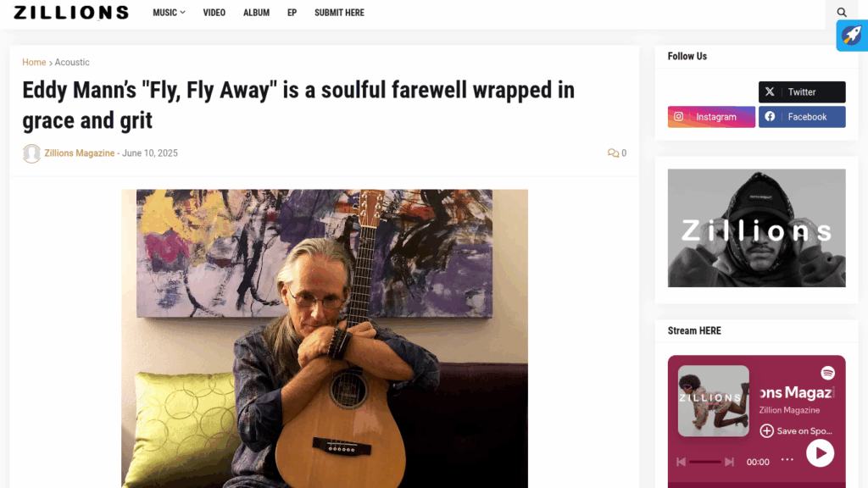The width and height of the screenshot is (868, 488).
Task: Go to previous track in player
Action: 681,462
